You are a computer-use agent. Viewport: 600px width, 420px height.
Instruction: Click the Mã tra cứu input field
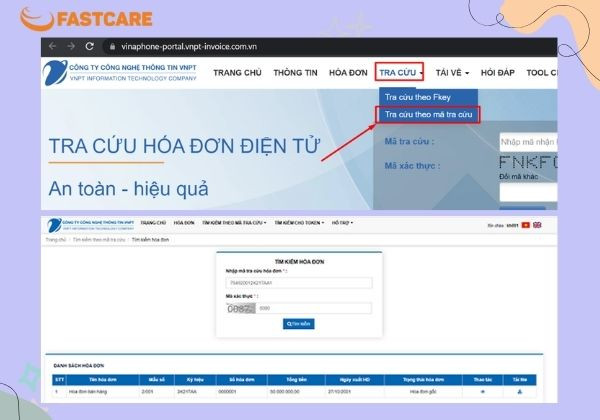tap(528, 142)
